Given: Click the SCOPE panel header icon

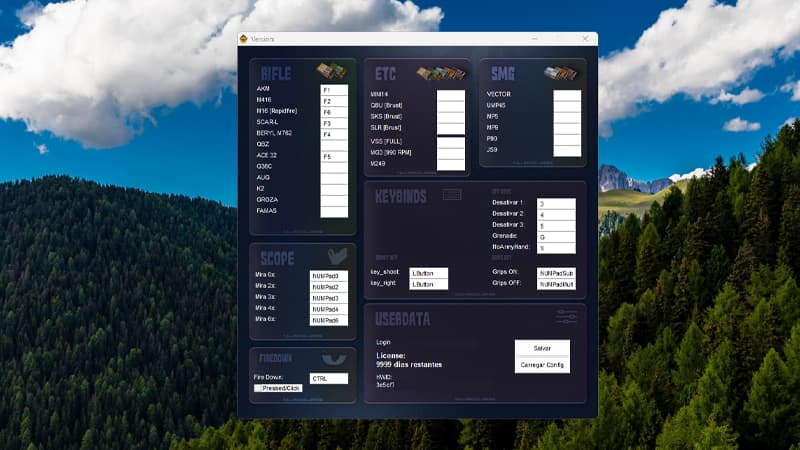Looking at the screenshot, I should click(337, 256).
